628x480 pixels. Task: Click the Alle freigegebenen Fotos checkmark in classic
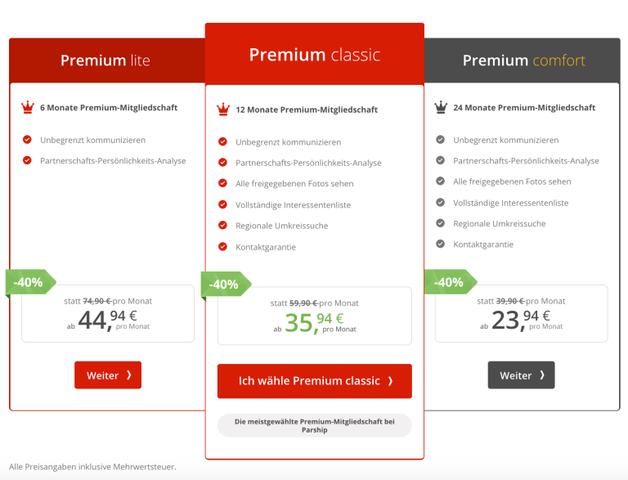pos(223,183)
